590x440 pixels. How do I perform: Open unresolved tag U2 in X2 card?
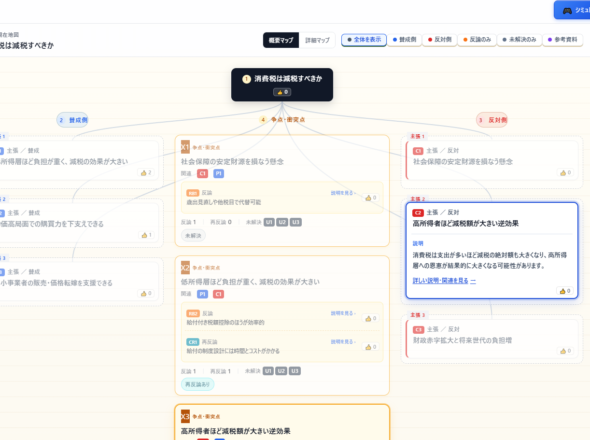281,371
